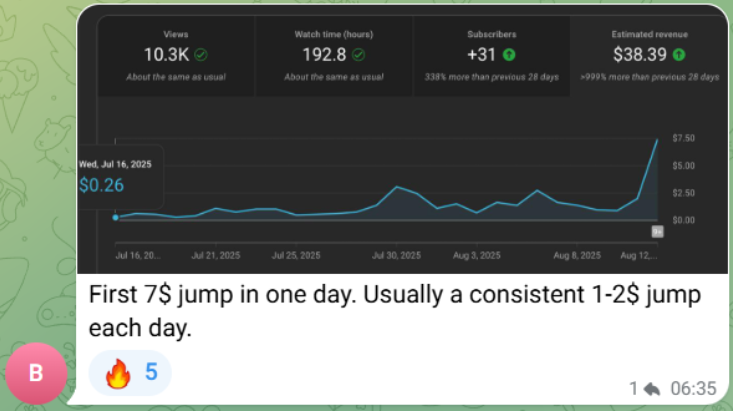Click the chart peak near $7.50
The image size is (733, 411).
657,140
